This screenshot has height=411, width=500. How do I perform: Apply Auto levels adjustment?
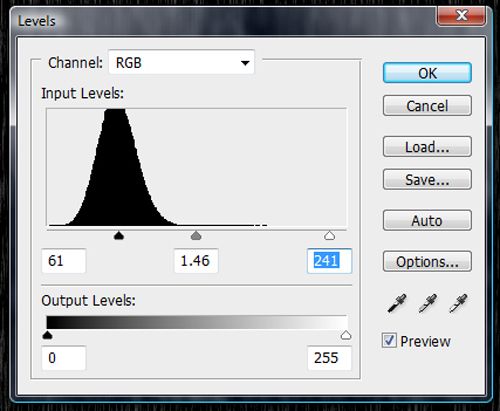pyautogui.click(x=427, y=220)
